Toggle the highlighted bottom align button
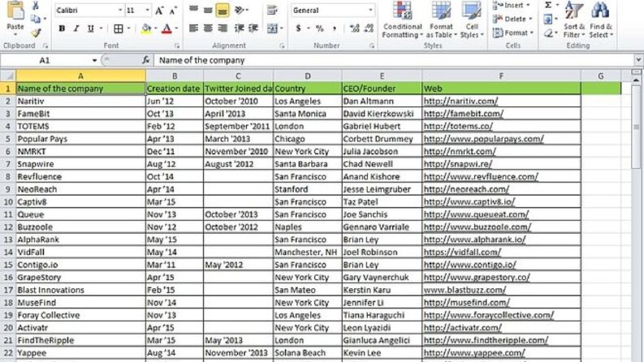Viewport: 644px width, 362px height. [223, 10]
